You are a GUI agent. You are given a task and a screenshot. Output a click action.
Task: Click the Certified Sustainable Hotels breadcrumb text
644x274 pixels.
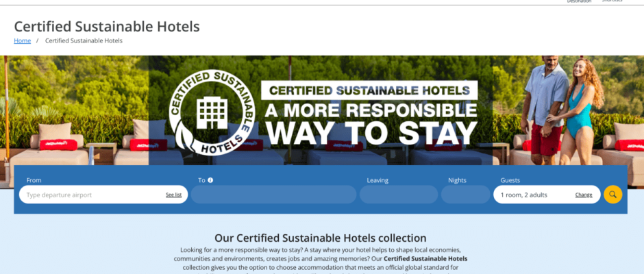coord(84,40)
